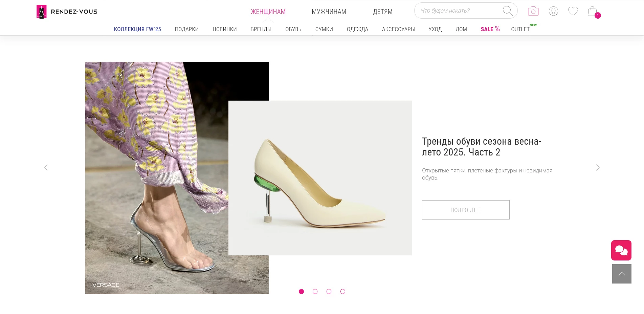This screenshot has height=314, width=644.
Task: Open the SALE % link
Action: pyautogui.click(x=490, y=29)
